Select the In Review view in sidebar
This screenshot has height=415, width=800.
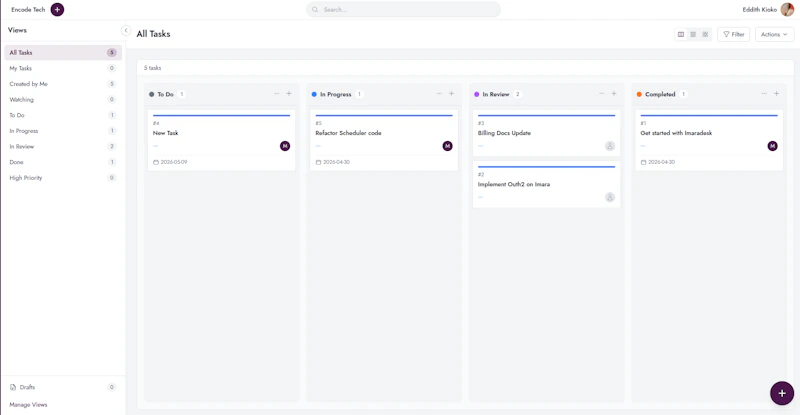[63, 147]
